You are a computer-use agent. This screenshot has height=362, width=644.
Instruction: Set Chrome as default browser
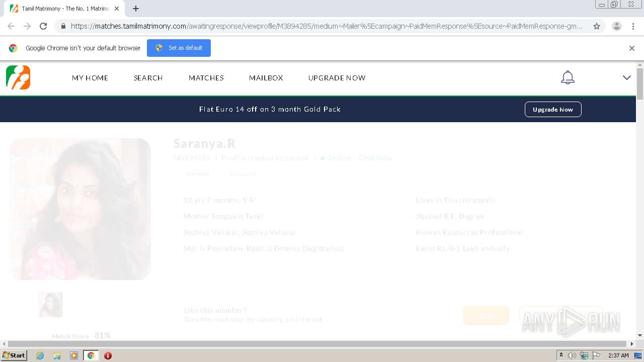pos(179,48)
